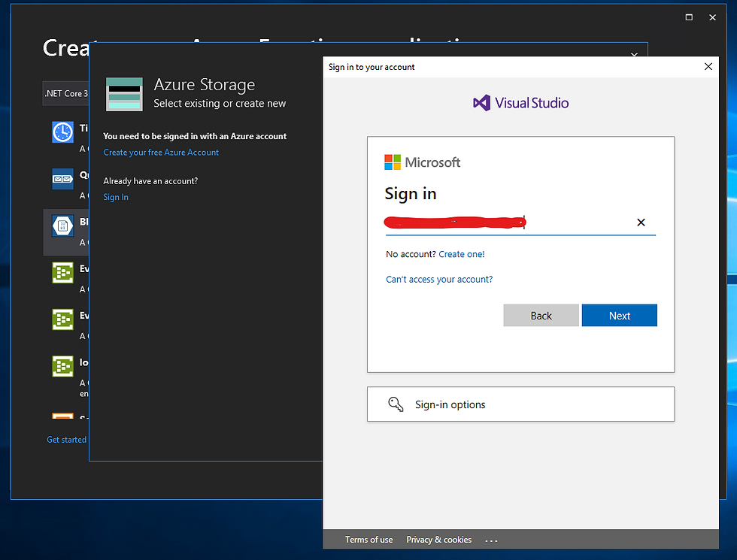Click the Back button in sign-in dialog
This screenshot has height=560, width=737.
(x=541, y=315)
